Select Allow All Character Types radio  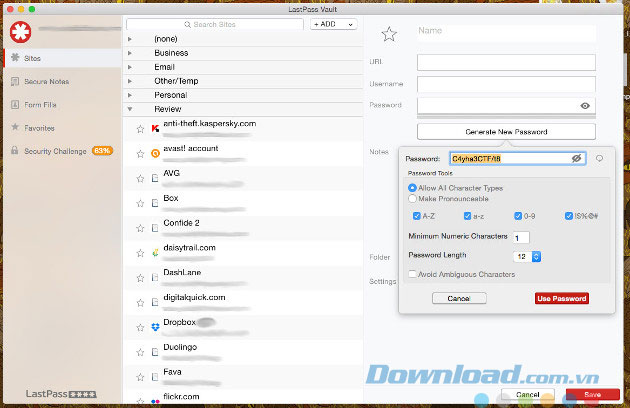(412, 188)
